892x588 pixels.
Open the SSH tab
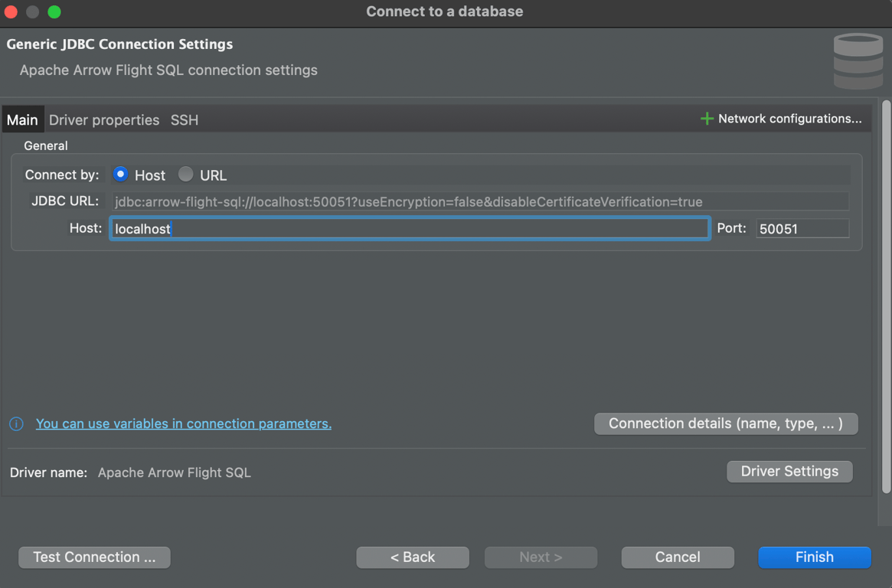click(x=185, y=120)
